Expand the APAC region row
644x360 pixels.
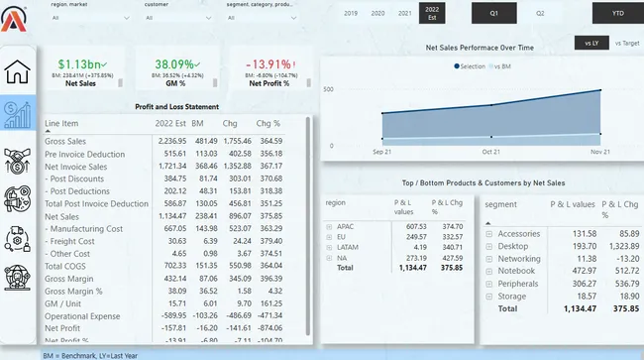pyautogui.click(x=329, y=227)
